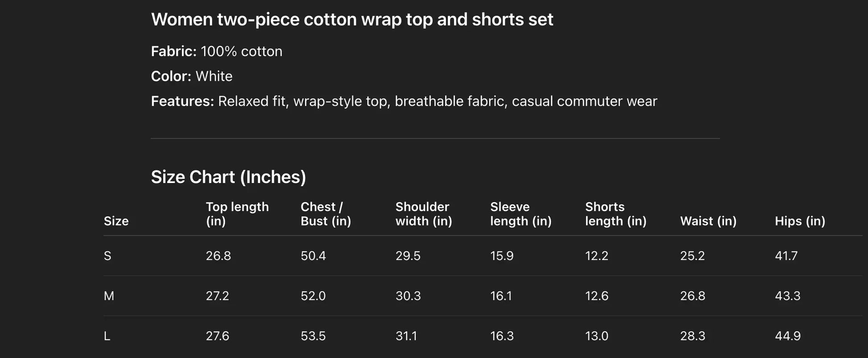Click the 26.8 waist value for size M
The image size is (868, 358).
692,296
